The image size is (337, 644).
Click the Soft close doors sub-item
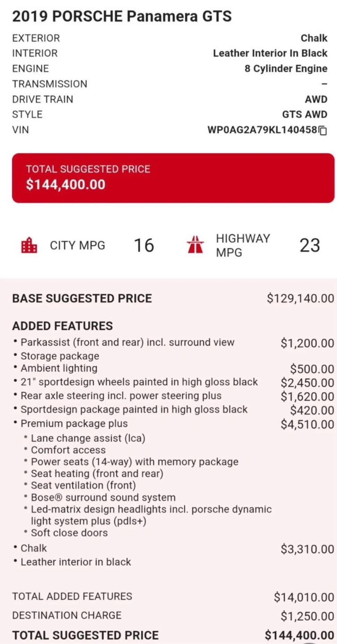[69, 533]
